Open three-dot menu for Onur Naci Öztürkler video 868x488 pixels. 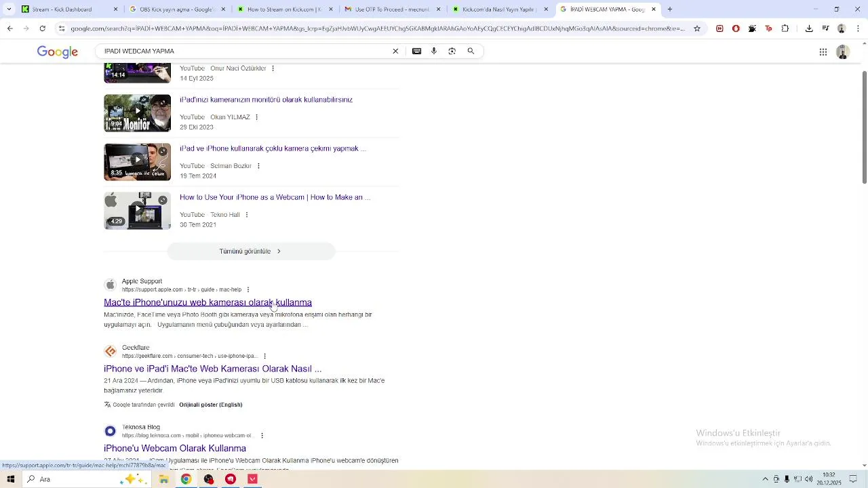pyautogui.click(x=273, y=68)
